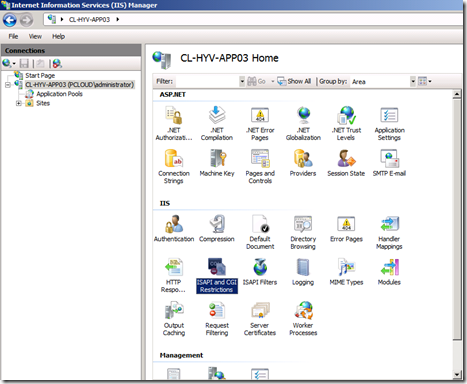Select CL-HYV-APP03 server node
This screenshot has height=384, width=467.
pos(79,85)
